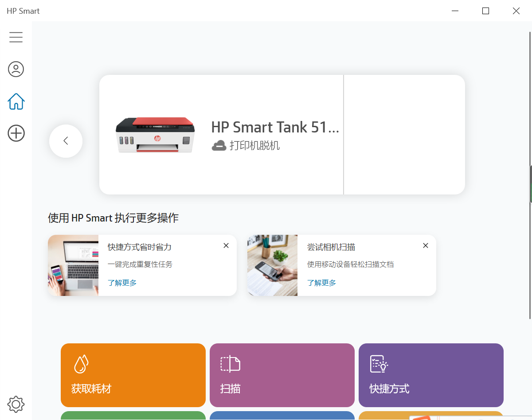The width and height of the screenshot is (532, 420).
Task: Open the 快捷方式 (Shortcuts) tile
Action: 431,375
